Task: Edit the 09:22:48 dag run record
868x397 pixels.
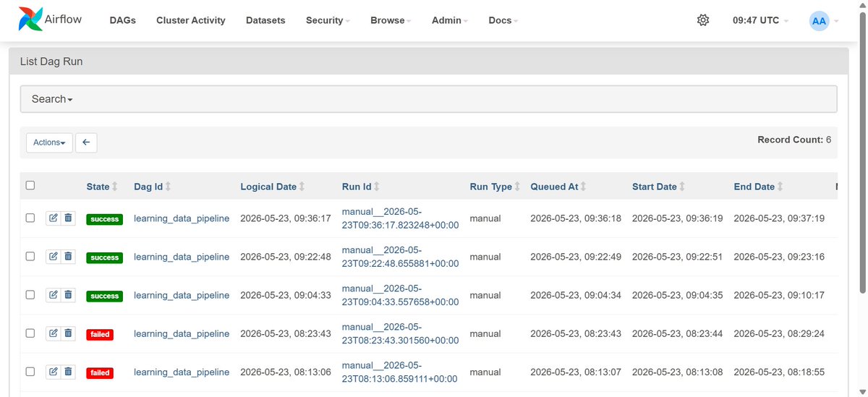Action: [53, 256]
